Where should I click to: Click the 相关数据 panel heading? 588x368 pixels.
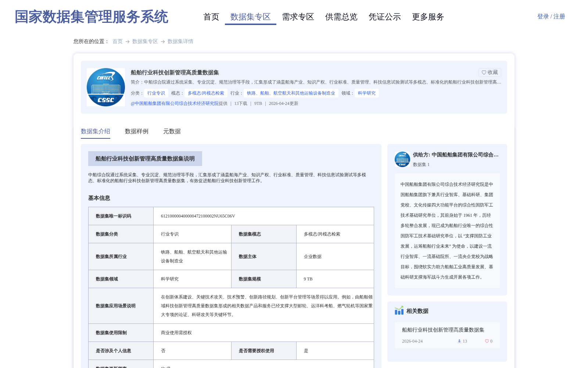pos(417,311)
